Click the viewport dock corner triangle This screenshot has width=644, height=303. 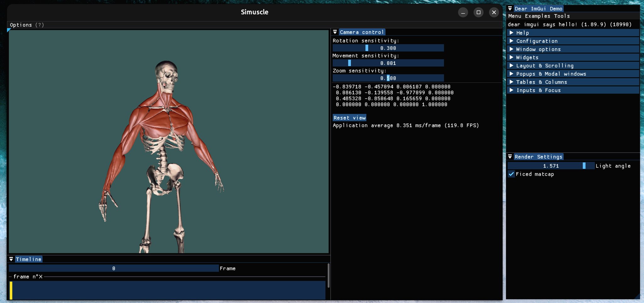(8, 30)
